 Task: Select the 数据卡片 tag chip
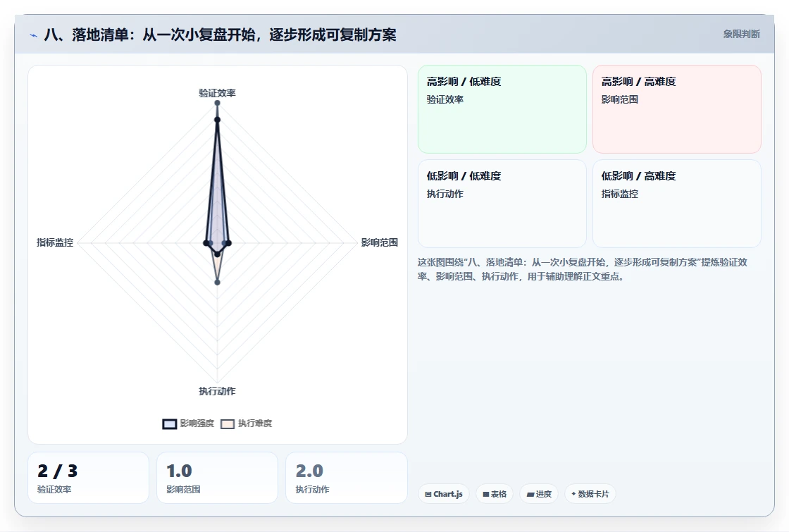pyautogui.click(x=590, y=494)
